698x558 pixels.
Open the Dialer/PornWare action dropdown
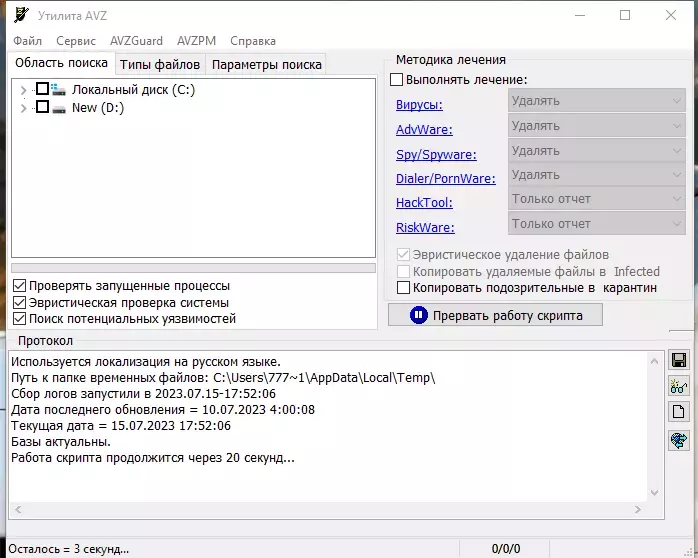pyautogui.click(x=597, y=175)
